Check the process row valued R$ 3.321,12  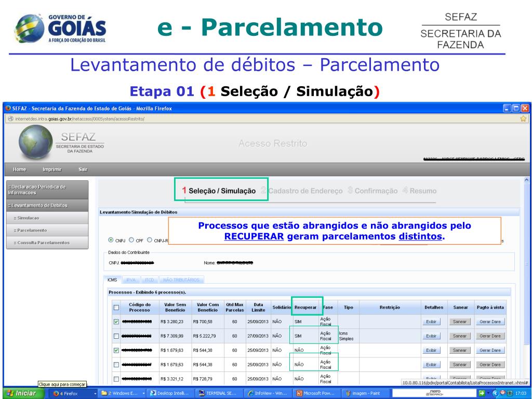[x=116, y=379]
